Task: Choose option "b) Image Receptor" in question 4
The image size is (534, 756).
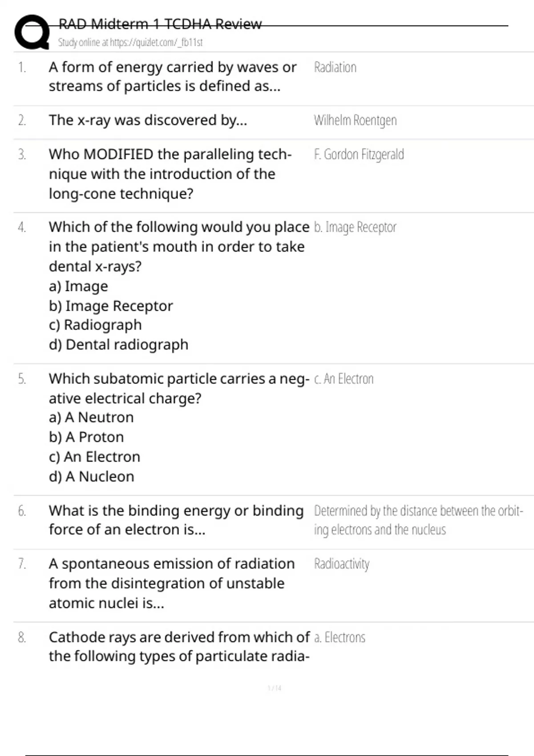Action: point(110,306)
